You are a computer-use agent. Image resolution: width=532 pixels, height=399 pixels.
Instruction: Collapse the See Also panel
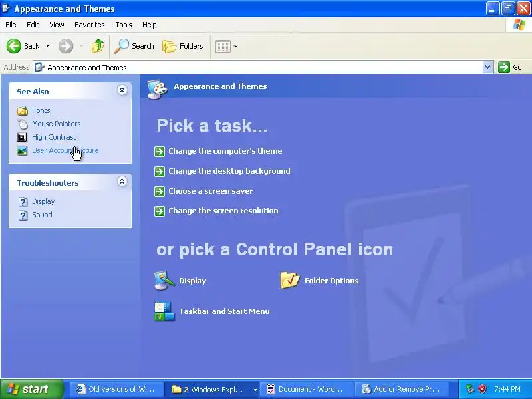click(x=122, y=90)
